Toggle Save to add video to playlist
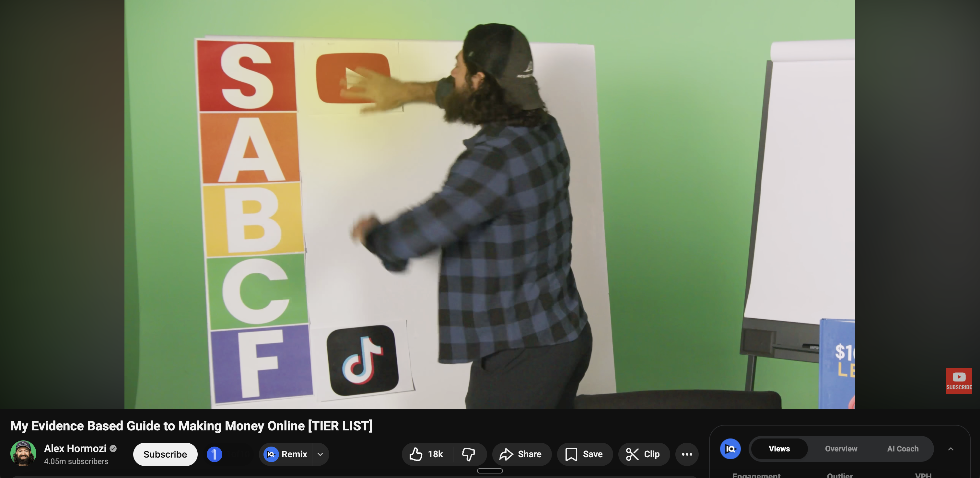The width and height of the screenshot is (980, 478). [x=585, y=454]
